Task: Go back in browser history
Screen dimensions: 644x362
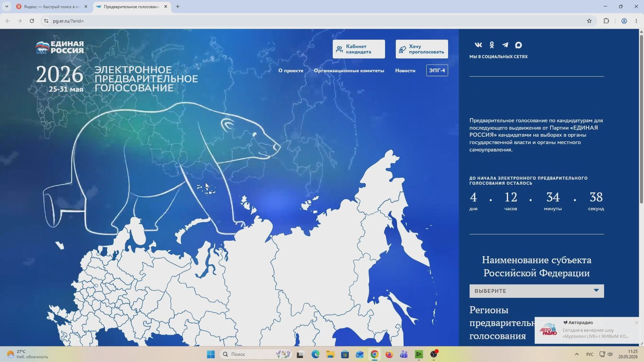Action: point(8,21)
